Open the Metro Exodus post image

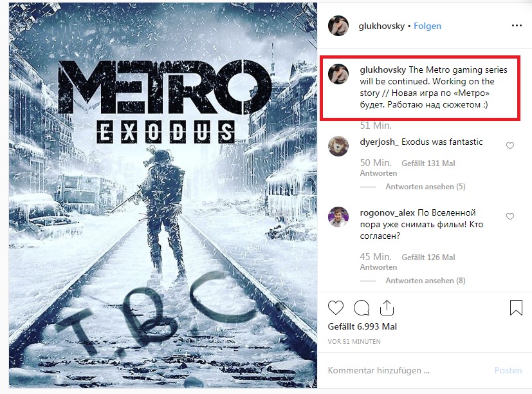click(x=163, y=195)
